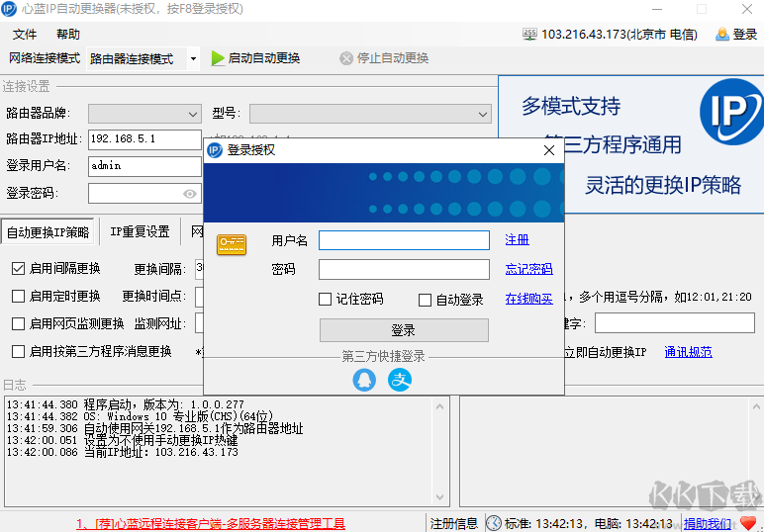Click 注册信息 in status bar
764x532 pixels.
(x=453, y=524)
